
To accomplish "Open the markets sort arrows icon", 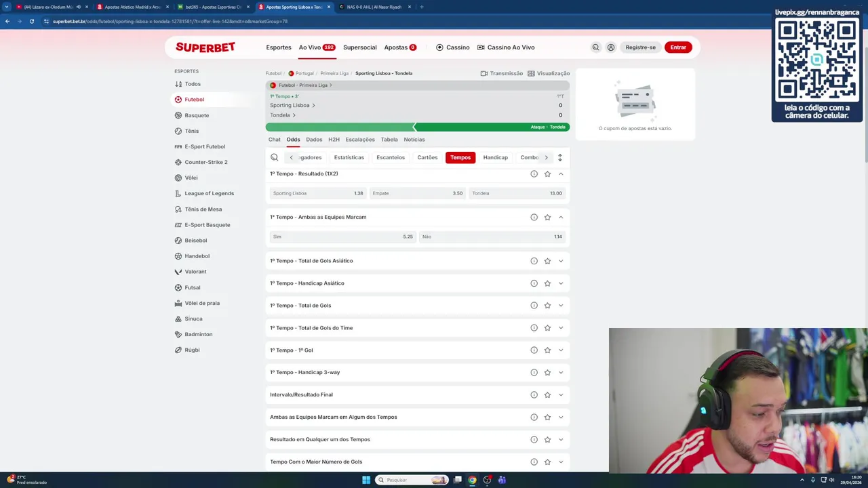I will click(559, 157).
